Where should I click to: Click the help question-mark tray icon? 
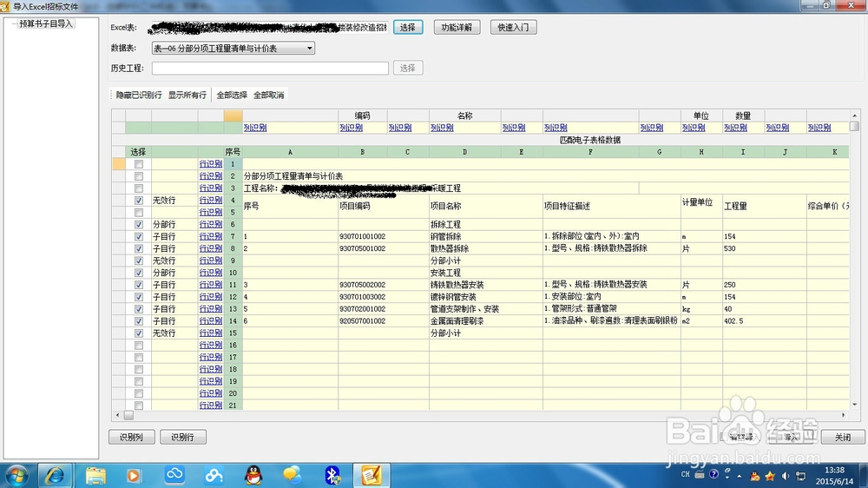714,474
